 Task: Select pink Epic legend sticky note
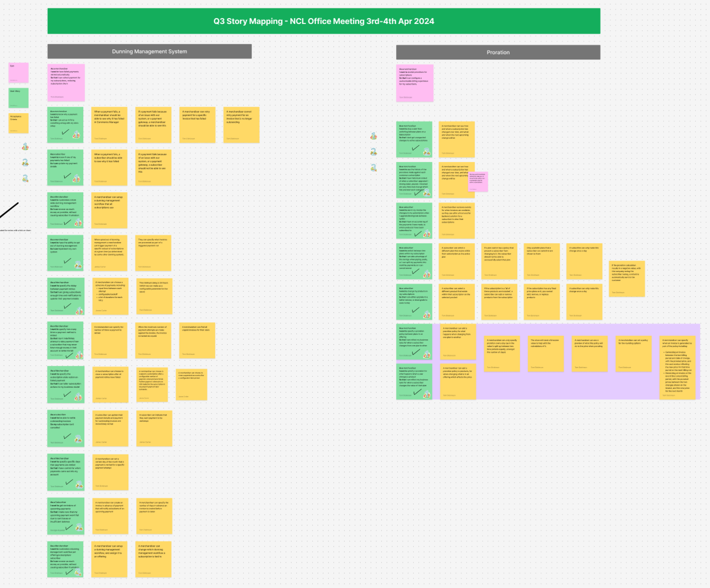18,73
